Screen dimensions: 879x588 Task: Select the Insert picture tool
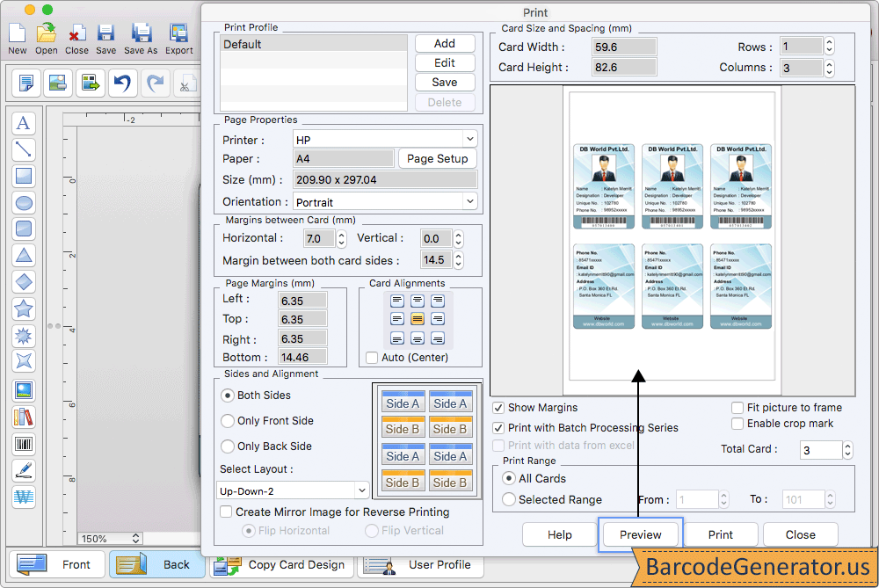pos(24,391)
